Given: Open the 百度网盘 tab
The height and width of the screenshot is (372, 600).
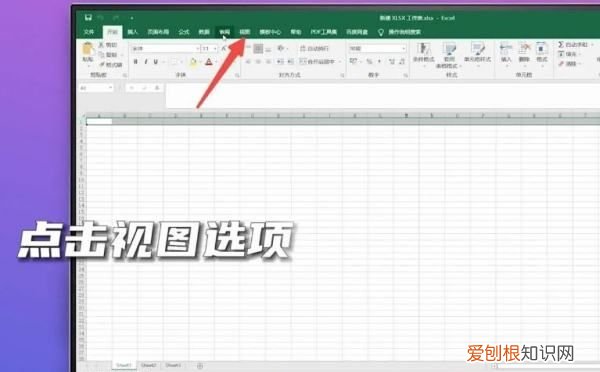Looking at the screenshot, I should (357, 32).
